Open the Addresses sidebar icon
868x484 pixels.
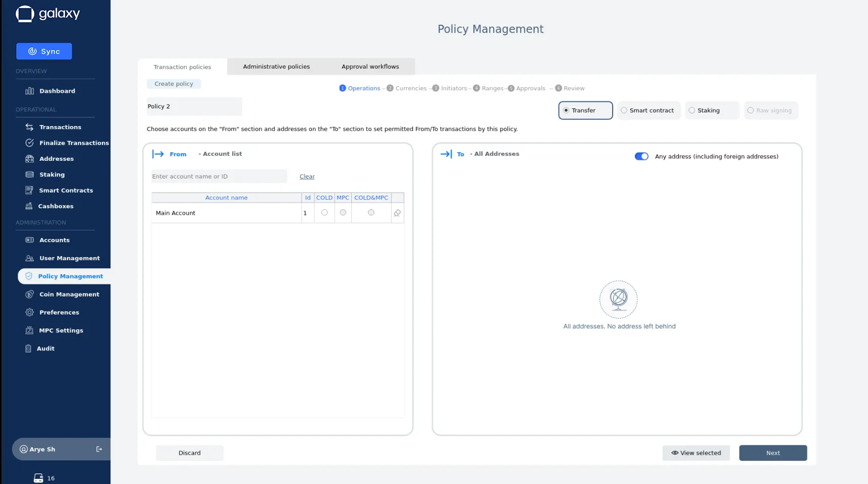30,158
